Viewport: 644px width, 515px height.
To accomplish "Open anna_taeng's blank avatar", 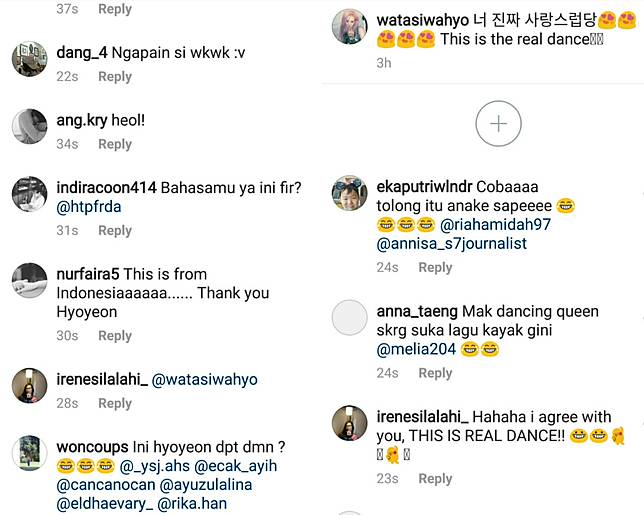I will [350, 319].
